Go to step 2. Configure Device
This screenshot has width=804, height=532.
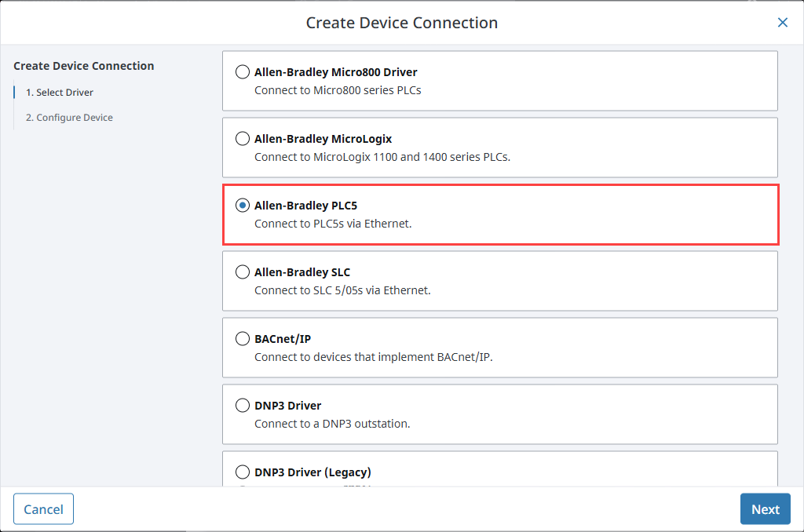click(x=69, y=118)
